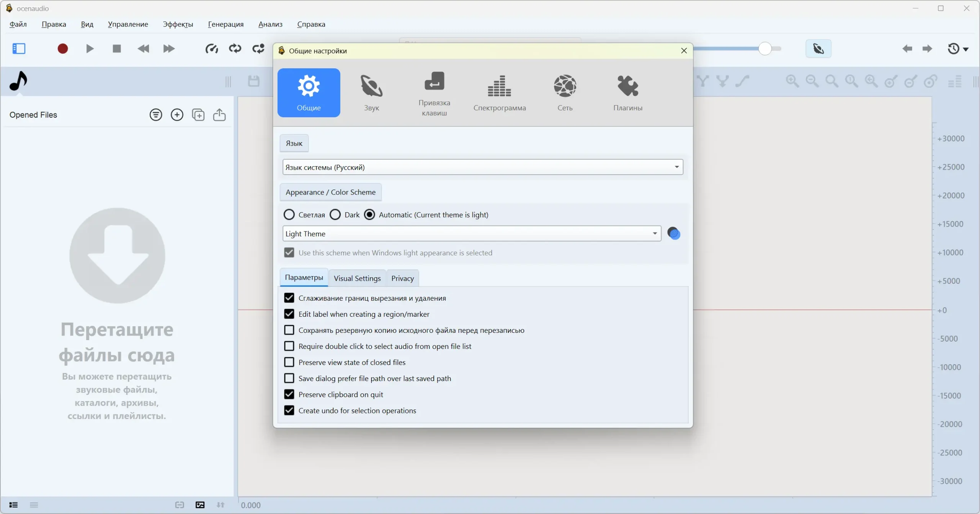This screenshot has height=514, width=980.
Task: Open the Spectrogram settings section
Action: [499, 93]
